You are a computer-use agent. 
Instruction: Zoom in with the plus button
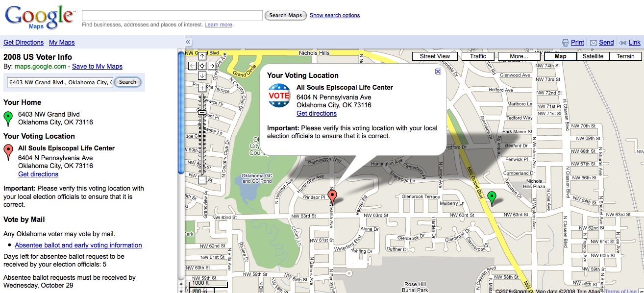click(202, 88)
